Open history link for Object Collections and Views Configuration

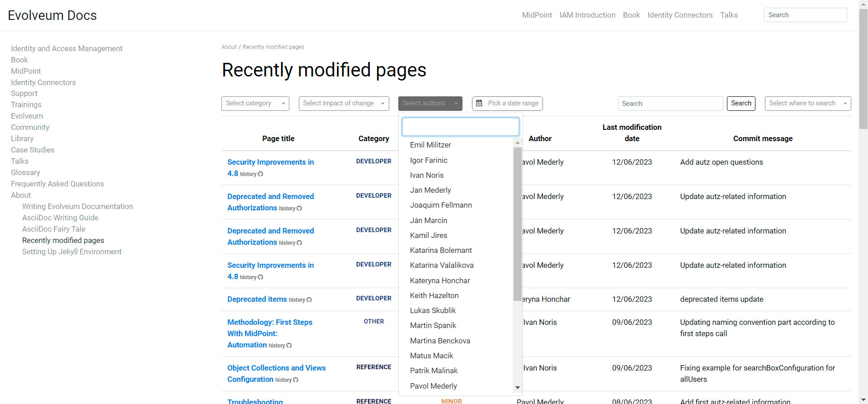287,380
